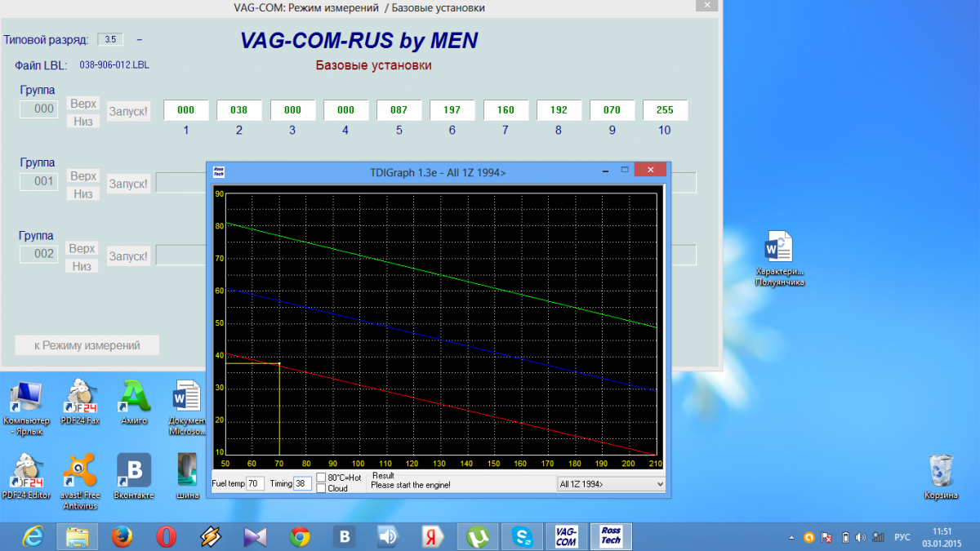Click the Ross Tech icon in TDIGraph title bar
The width and height of the screenshot is (980, 551).
coord(218,172)
